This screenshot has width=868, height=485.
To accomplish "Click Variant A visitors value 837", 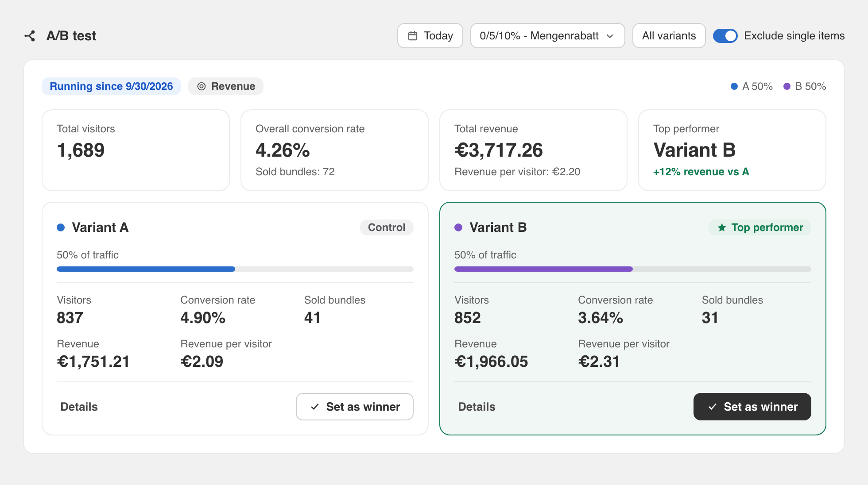I will click(70, 318).
